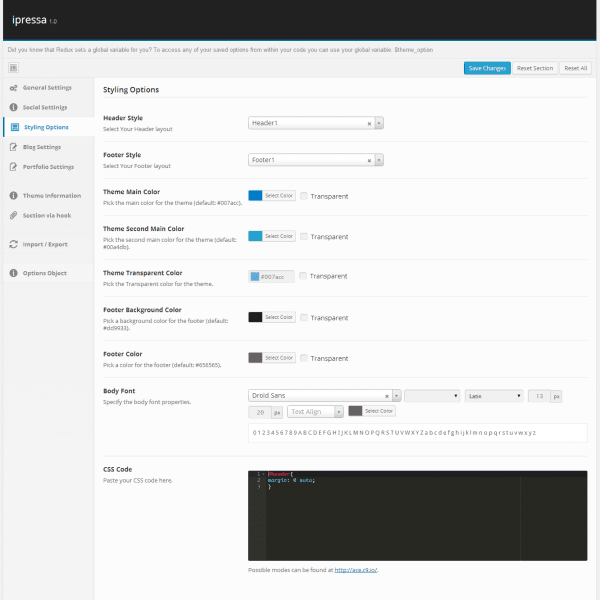The image size is (600, 600).
Task: Click the Reset Section button
Action: [535, 68]
